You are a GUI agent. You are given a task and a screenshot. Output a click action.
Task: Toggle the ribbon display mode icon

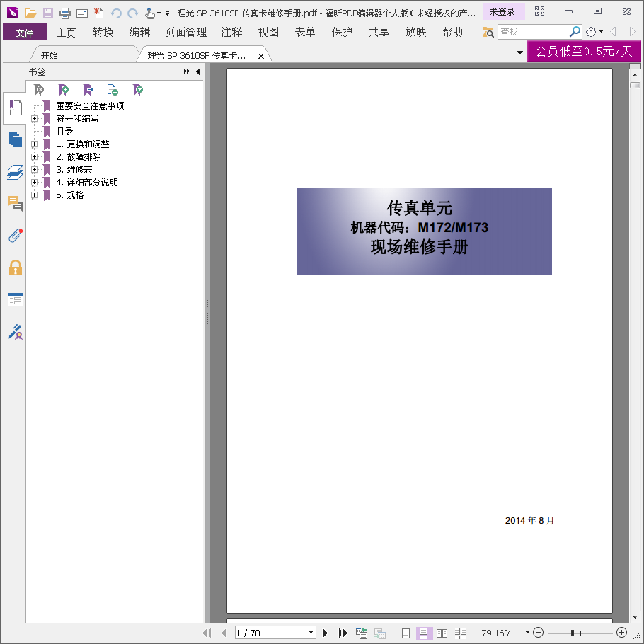pyautogui.click(x=540, y=11)
